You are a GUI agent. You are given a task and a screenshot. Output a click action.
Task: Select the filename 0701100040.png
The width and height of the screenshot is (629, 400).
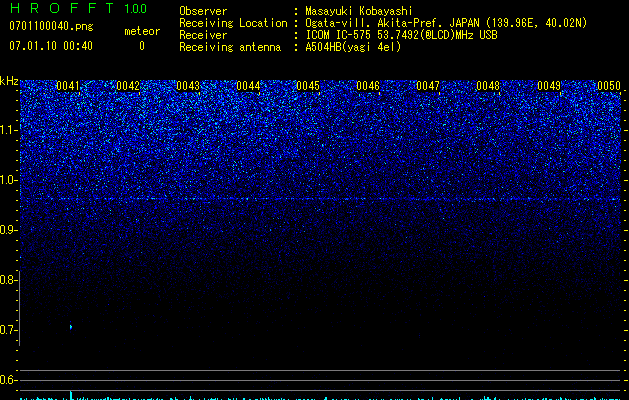coord(51,27)
